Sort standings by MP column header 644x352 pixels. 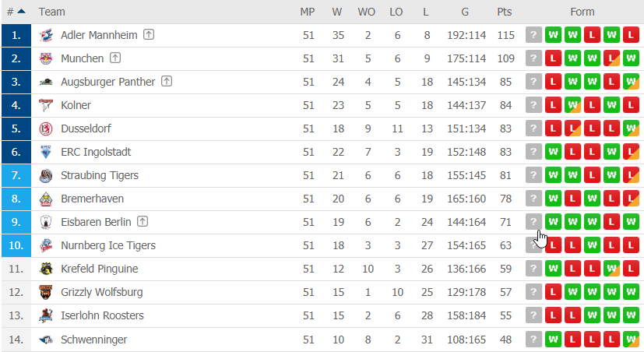(308, 12)
